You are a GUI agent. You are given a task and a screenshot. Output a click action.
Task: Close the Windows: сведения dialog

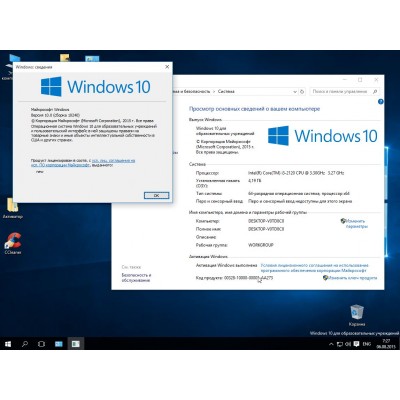[167, 67]
